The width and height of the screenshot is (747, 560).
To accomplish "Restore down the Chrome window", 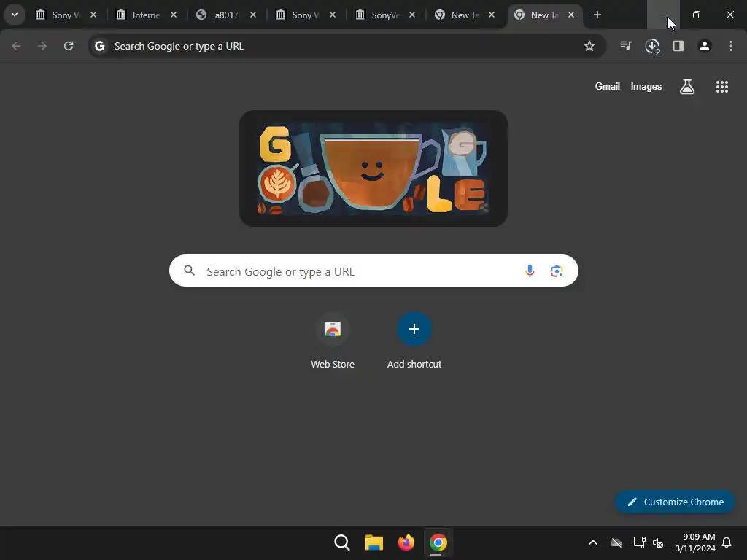I will pos(697,15).
